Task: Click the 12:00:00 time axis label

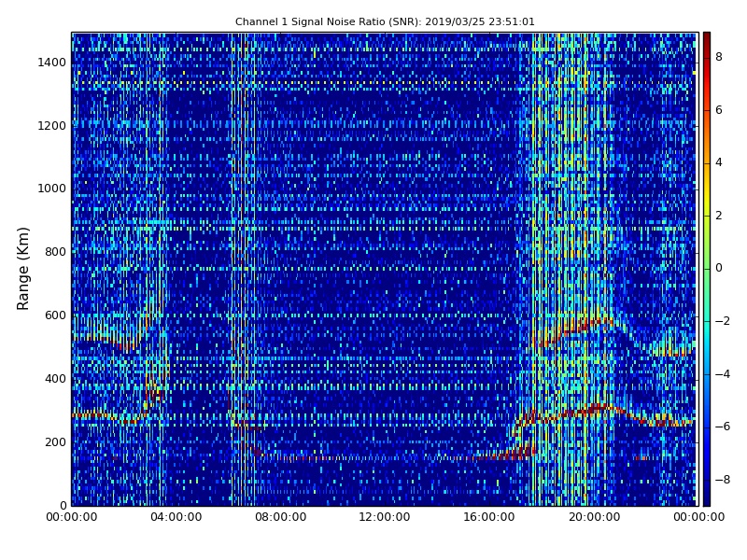Action: point(385,517)
